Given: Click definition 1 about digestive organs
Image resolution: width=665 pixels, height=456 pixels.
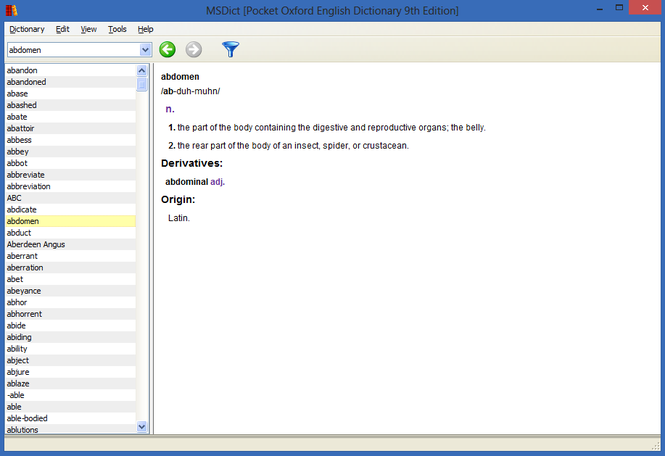Looking at the screenshot, I should coord(327,127).
